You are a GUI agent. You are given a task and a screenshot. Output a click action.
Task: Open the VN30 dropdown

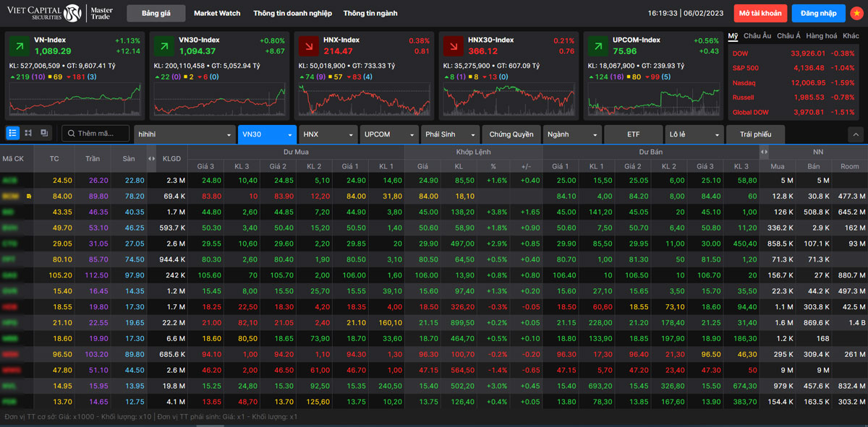267,134
